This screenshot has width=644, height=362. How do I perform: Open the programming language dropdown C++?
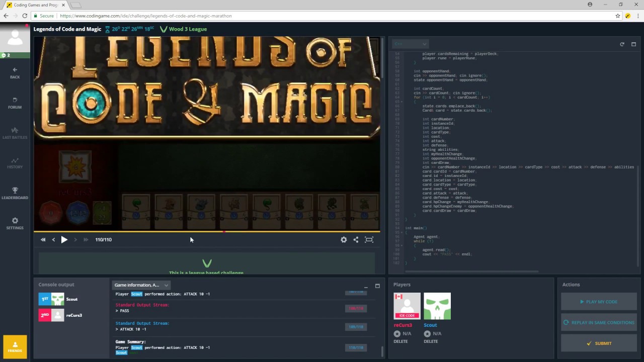(410, 44)
